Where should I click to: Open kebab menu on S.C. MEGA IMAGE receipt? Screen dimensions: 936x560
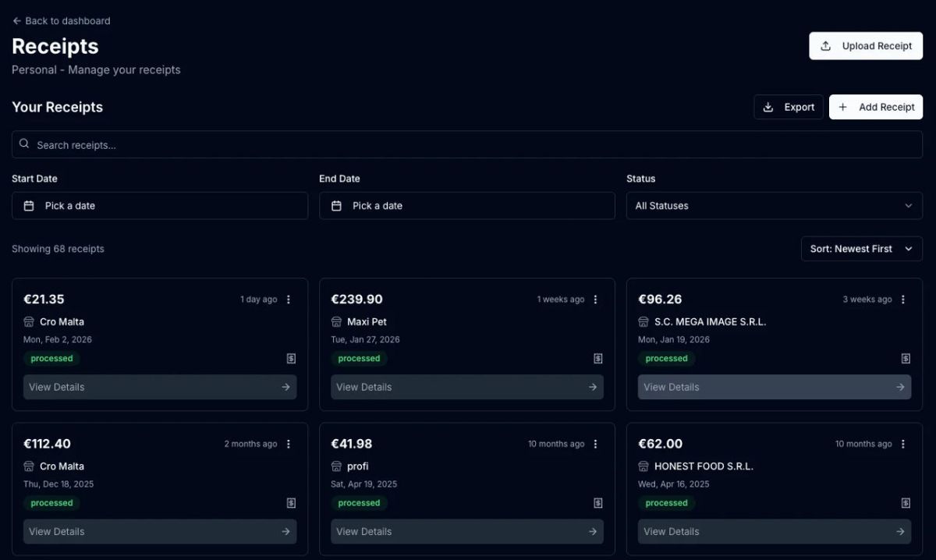[903, 299]
